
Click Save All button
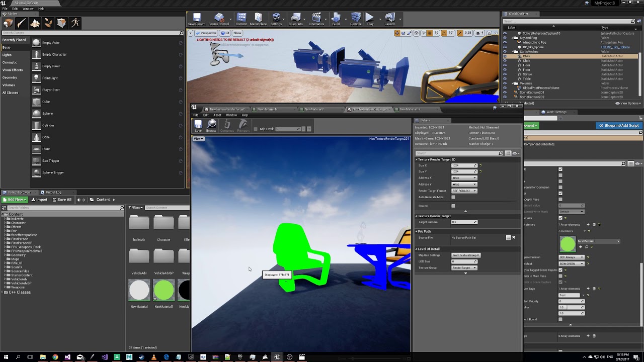(61, 200)
